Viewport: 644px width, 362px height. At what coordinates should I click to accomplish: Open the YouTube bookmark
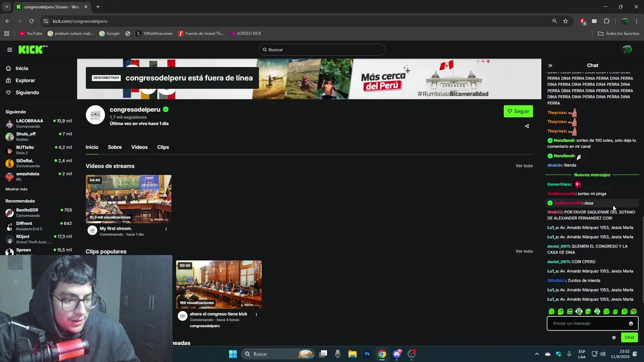click(x=31, y=34)
